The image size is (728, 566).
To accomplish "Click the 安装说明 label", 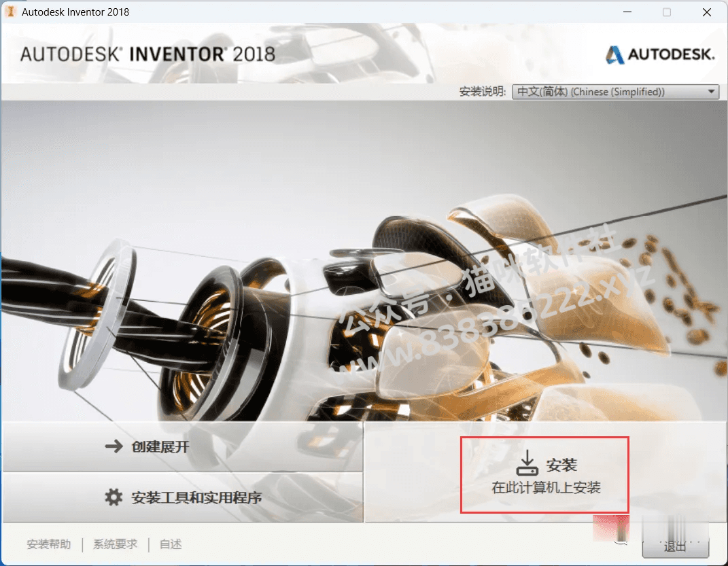I will 483,92.
